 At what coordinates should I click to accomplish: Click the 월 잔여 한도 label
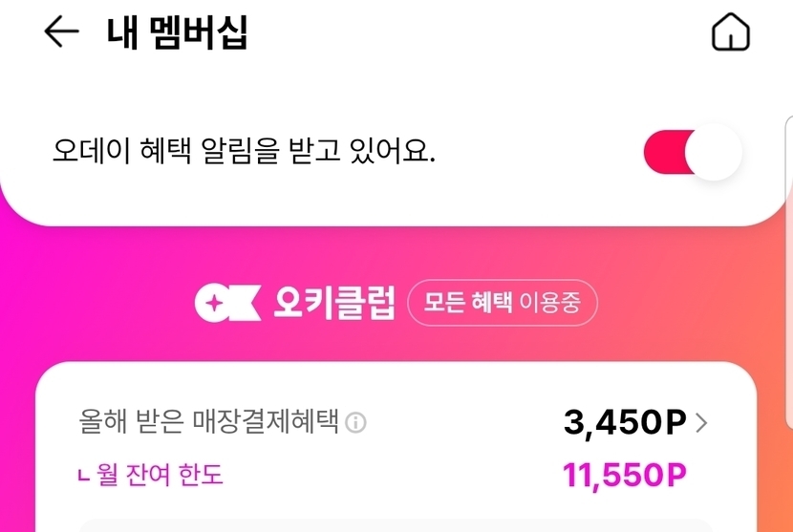161,475
